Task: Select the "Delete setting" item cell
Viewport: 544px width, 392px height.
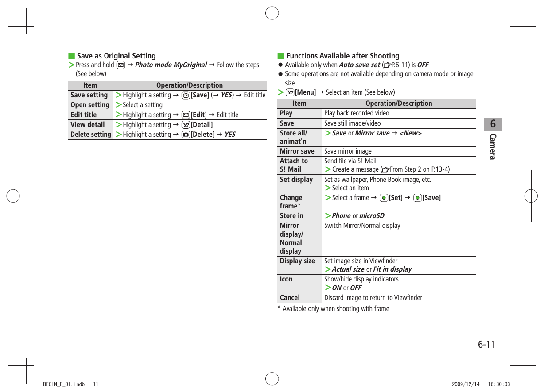Action: pos(90,135)
